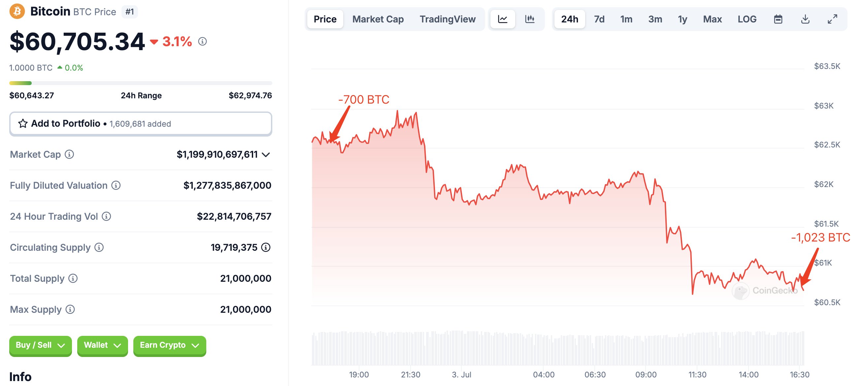Switch to candlestick chart icon

[x=530, y=19]
